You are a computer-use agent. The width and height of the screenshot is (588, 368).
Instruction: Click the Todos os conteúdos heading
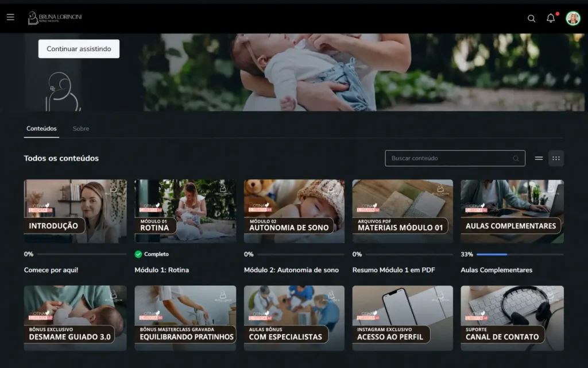pos(61,159)
